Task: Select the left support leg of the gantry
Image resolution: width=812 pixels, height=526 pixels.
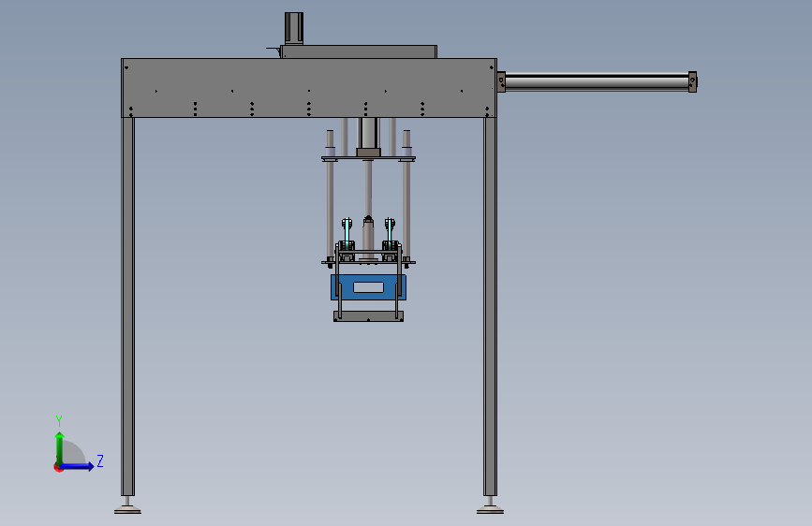Action: [128, 306]
